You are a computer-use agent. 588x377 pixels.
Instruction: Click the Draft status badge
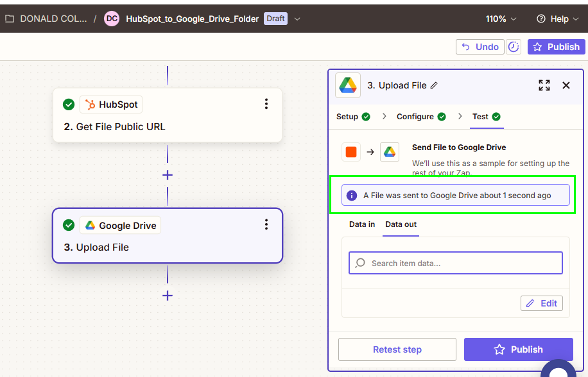(x=275, y=19)
